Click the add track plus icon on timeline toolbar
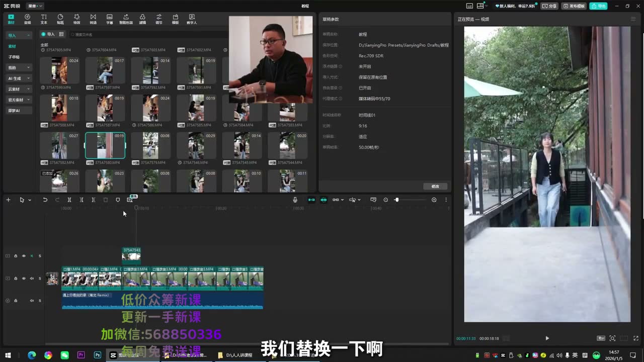The width and height of the screenshot is (644, 362). (x=8, y=200)
